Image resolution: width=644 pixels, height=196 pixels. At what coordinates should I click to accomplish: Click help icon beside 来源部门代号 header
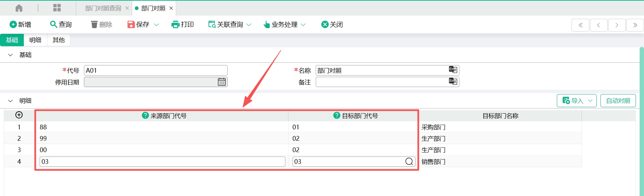pyautogui.click(x=145, y=115)
